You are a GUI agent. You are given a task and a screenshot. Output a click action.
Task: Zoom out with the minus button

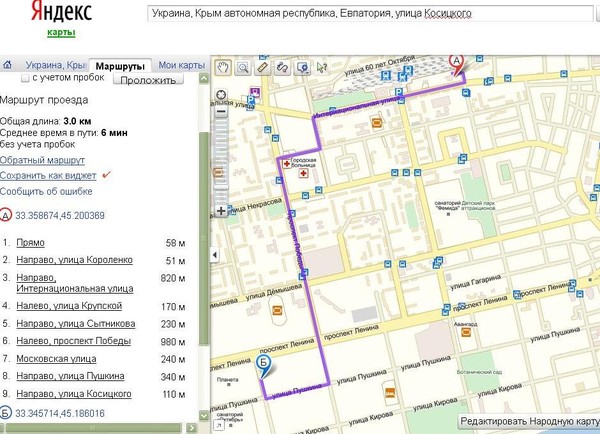[x=221, y=112]
